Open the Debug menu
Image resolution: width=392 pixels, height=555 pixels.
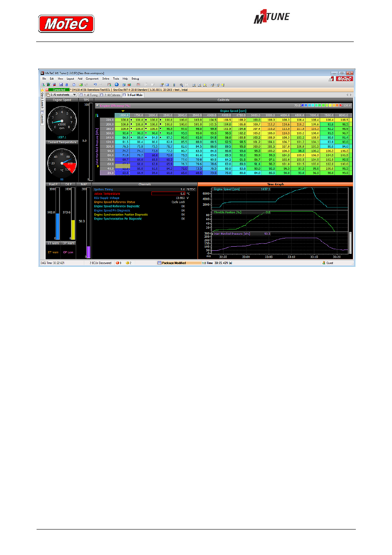pyautogui.click(x=135, y=79)
